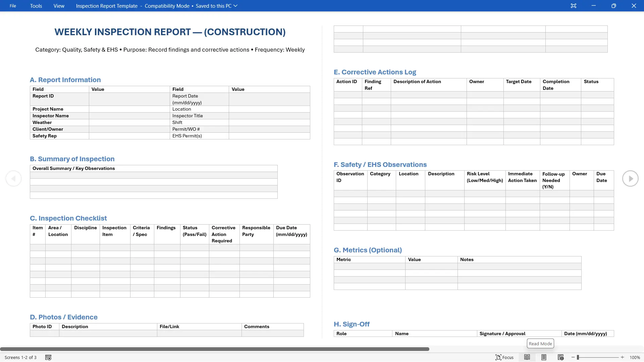Go to the previous screen with the left arrow
This screenshot has height=362, width=644.
point(13,179)
